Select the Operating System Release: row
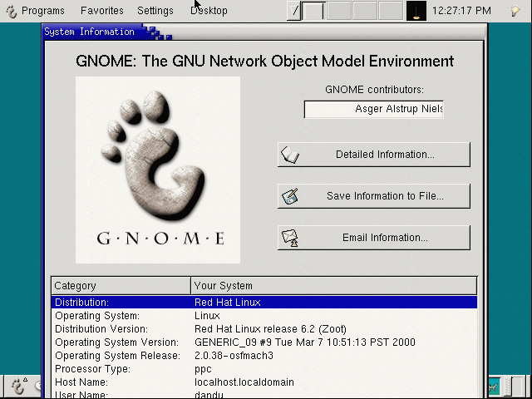Image resolution: width=532 pixels, height=399 pixels. (x=264, y=355)
